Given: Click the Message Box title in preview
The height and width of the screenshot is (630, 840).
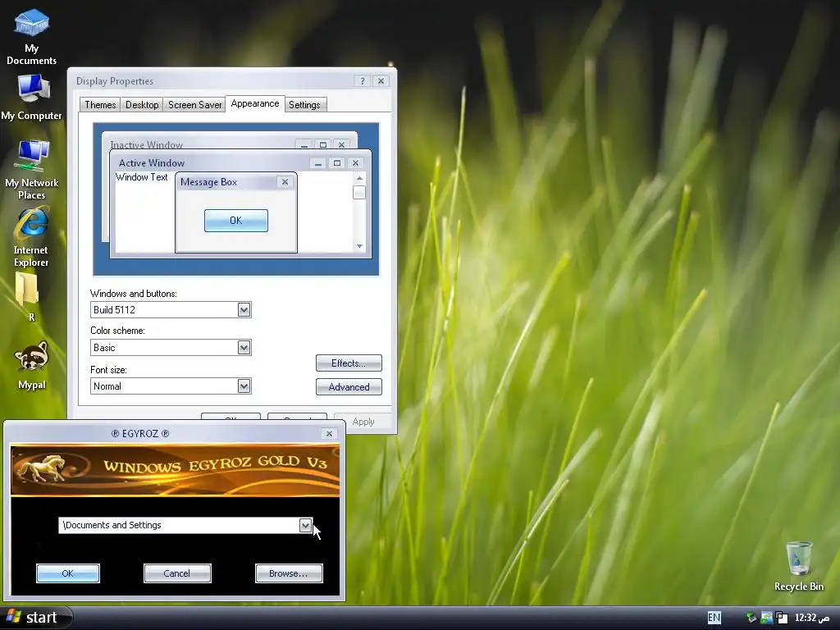Looking at the screenshot, I should point(208,182).
